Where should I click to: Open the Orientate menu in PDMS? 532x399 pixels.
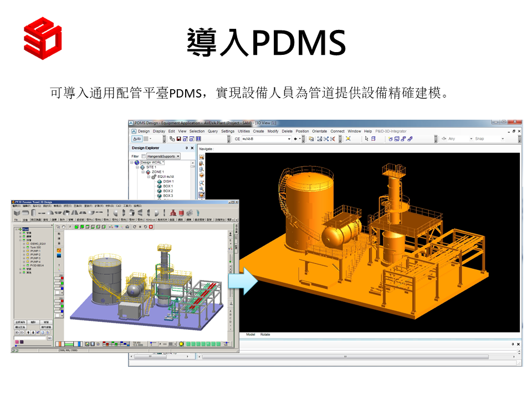320,131
